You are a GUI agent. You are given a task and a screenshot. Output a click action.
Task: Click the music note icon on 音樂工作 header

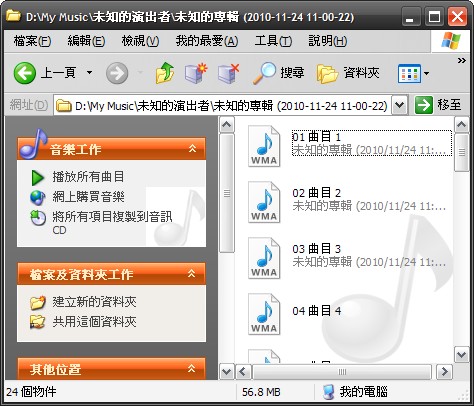[x=33, y=144]
